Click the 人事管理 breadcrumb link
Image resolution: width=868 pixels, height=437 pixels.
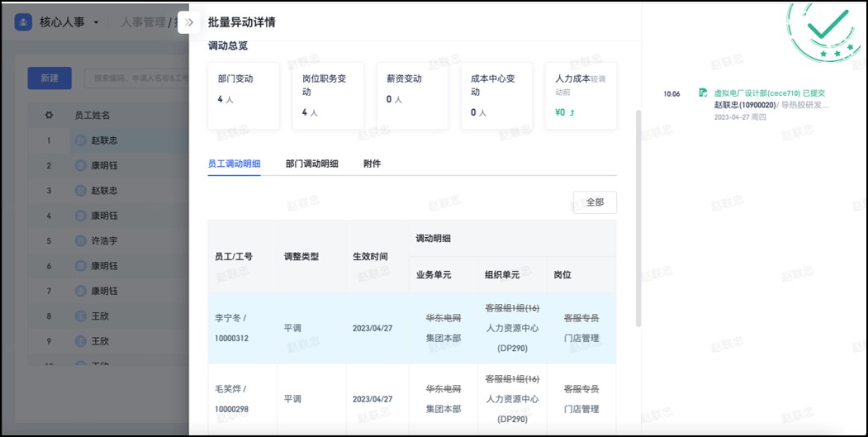143,22
